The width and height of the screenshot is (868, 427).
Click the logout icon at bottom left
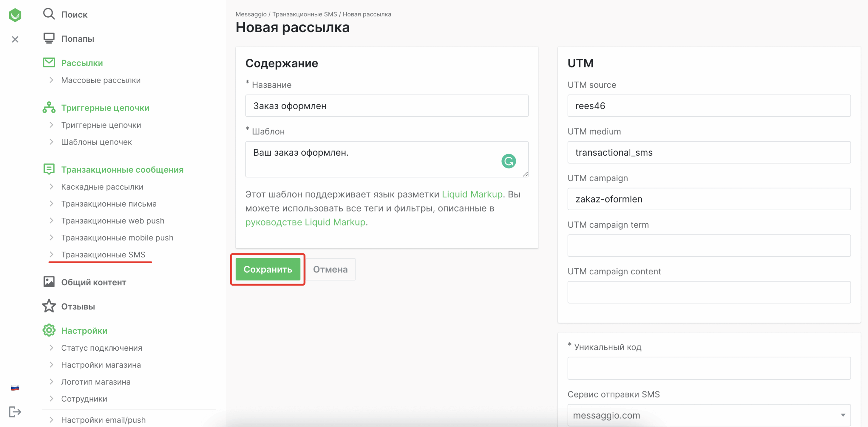pos(15,412)
